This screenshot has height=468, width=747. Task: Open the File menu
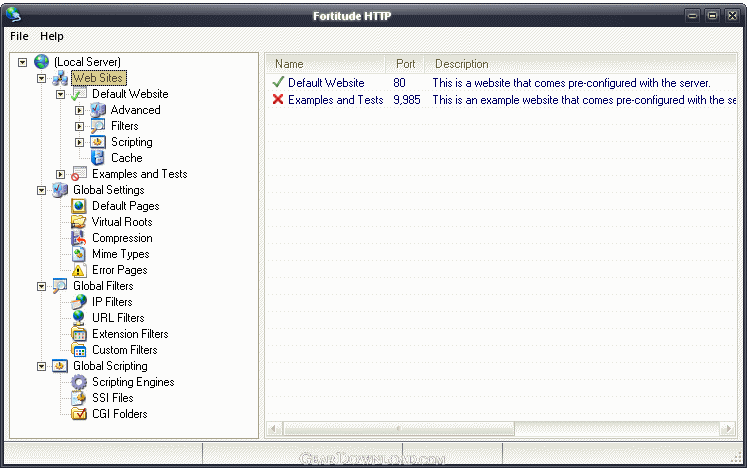pyautogui.click(x=20, y=36)
